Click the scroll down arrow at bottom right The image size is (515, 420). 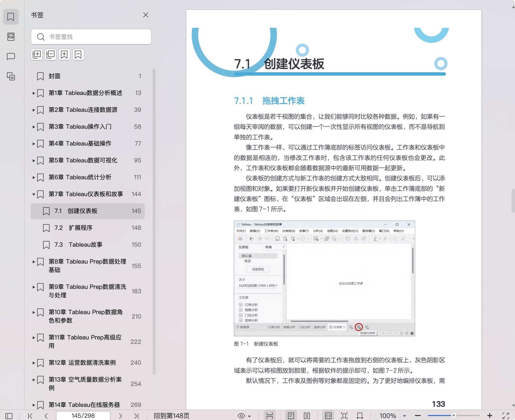(513, 406)
